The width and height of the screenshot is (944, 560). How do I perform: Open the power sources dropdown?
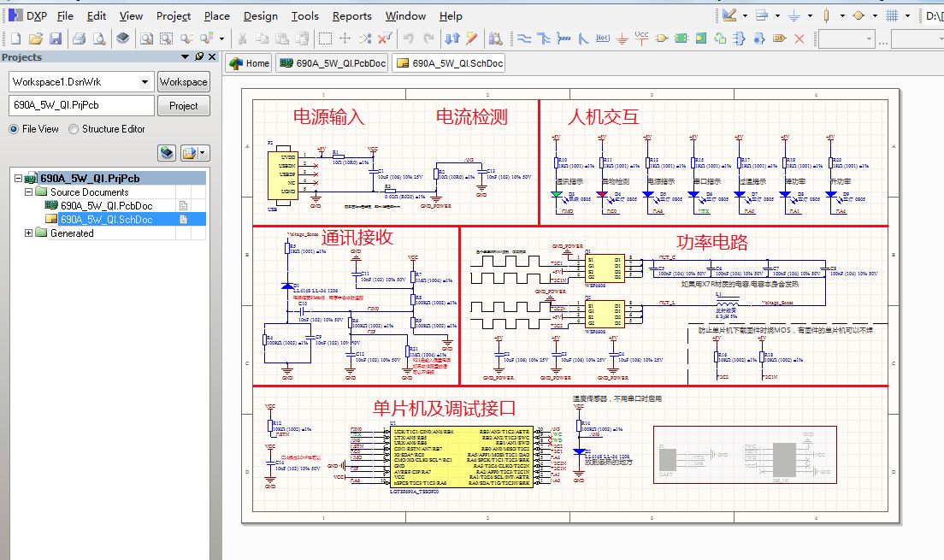pyautogui.click(x=810, y=15)
